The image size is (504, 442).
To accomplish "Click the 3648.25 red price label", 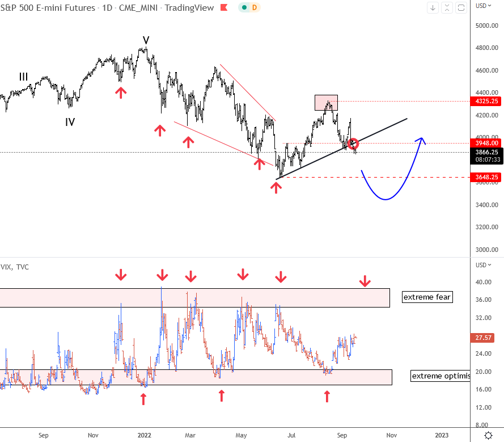I will (486, 177).
